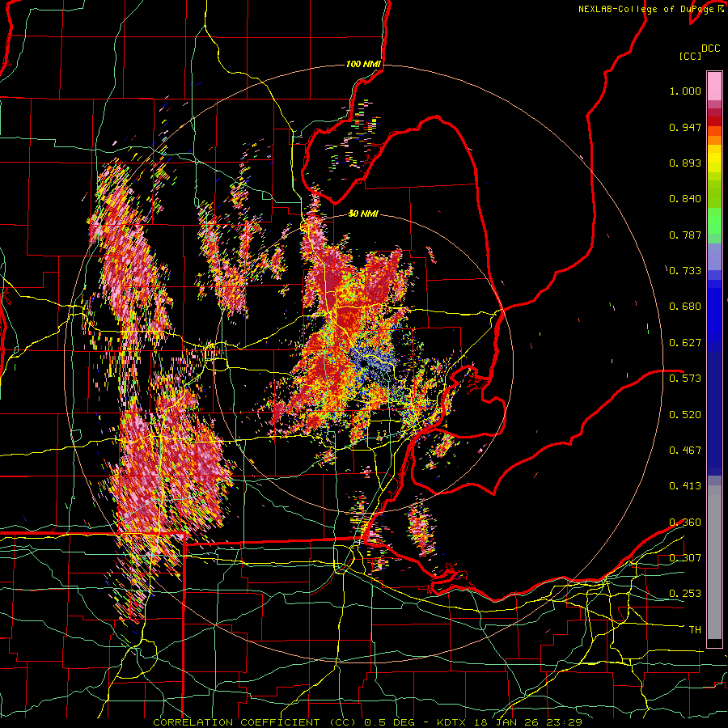The width and height of the screenshot is (728, 728).
Task: Click the 0.733 scale value
Action: 685,271
